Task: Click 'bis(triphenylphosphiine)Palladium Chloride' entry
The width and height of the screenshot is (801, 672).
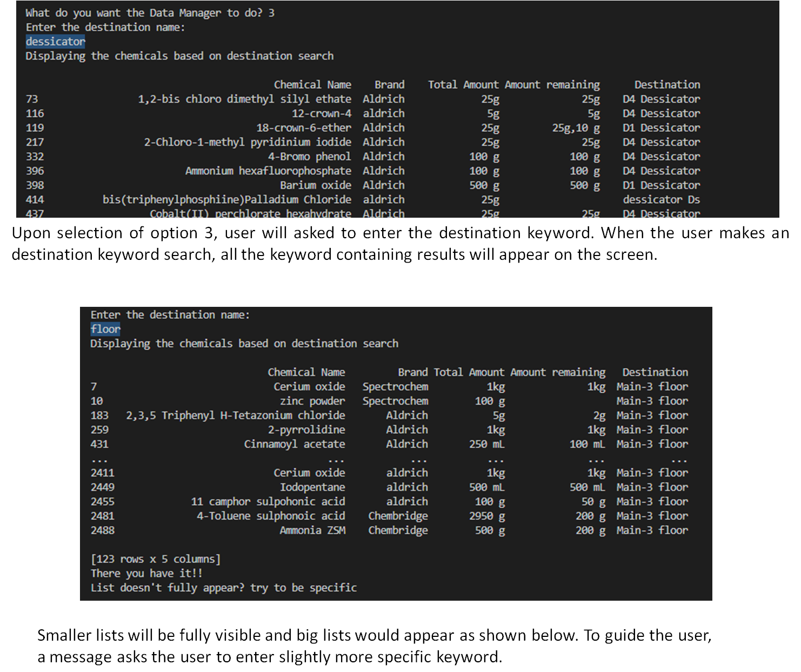Action: click(x=227, y=199)
